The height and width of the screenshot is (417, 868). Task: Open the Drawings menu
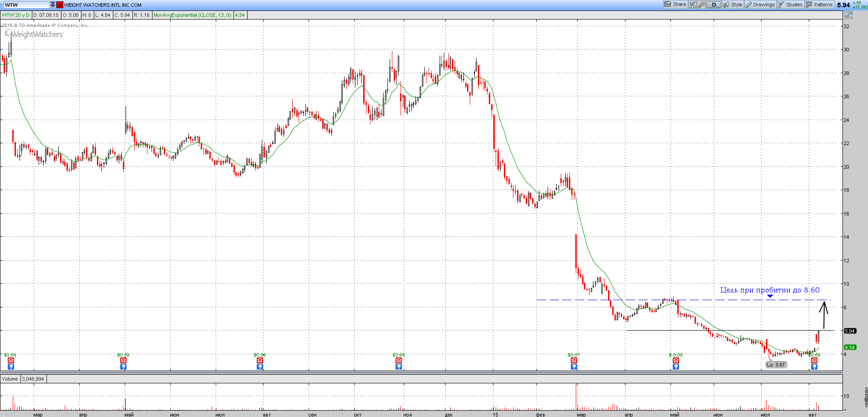click(760, 5)
